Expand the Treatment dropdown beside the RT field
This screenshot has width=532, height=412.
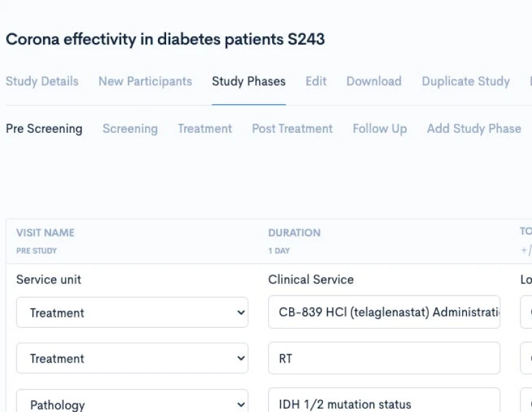tap(132, 359)
